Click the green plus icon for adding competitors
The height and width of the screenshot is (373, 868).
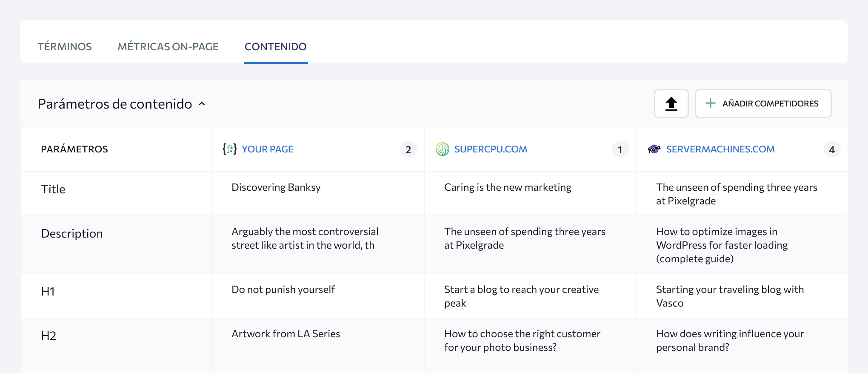710,103
